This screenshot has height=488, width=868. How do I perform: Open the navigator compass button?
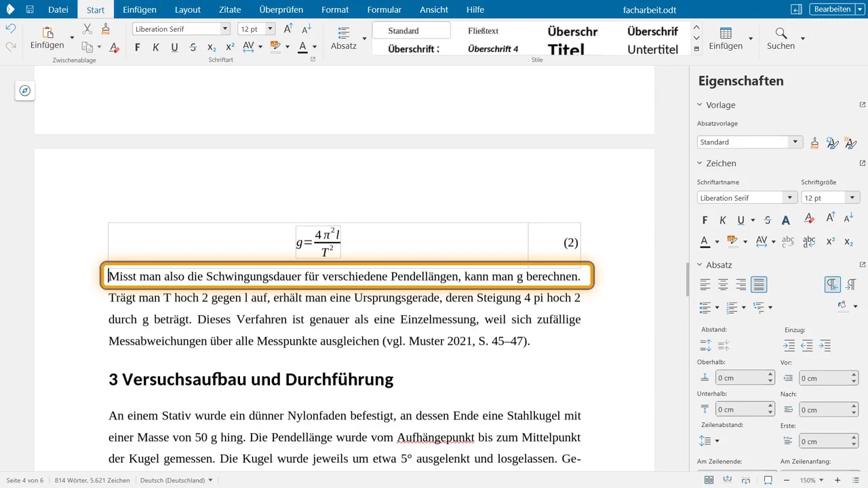[x=25, y=91]
